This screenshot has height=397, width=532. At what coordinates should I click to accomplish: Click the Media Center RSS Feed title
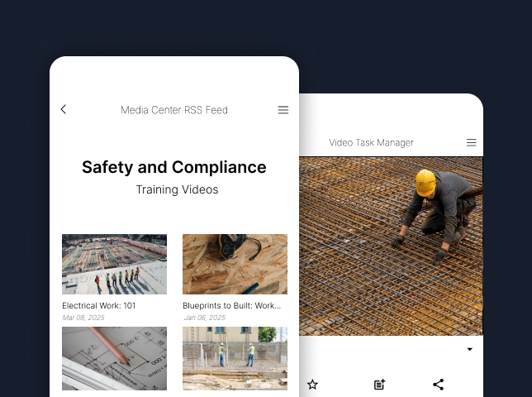[174, 110]
